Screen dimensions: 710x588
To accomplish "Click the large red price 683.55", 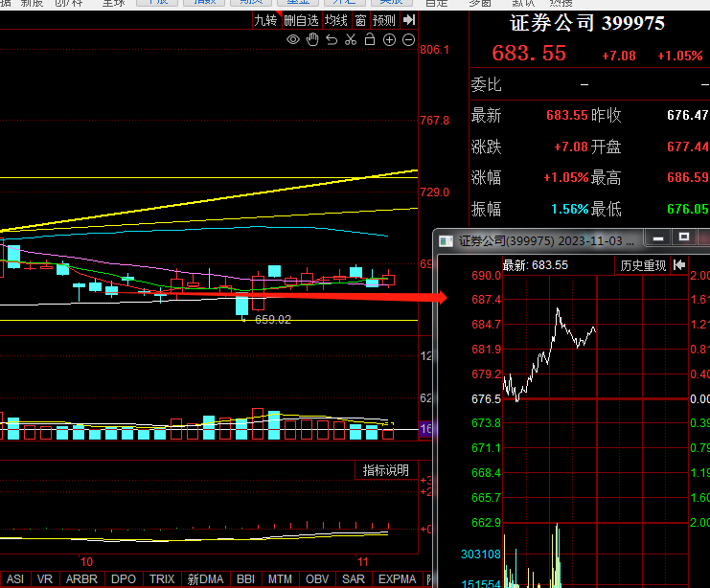I will [529, 53].
